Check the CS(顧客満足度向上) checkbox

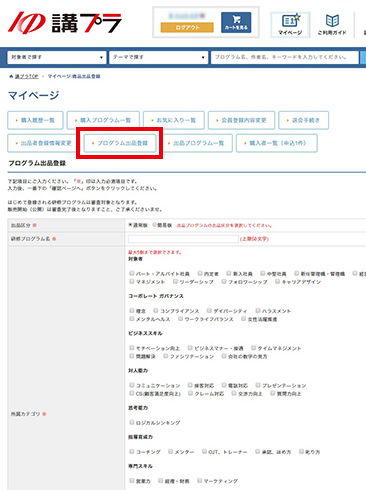coord(132,394)
